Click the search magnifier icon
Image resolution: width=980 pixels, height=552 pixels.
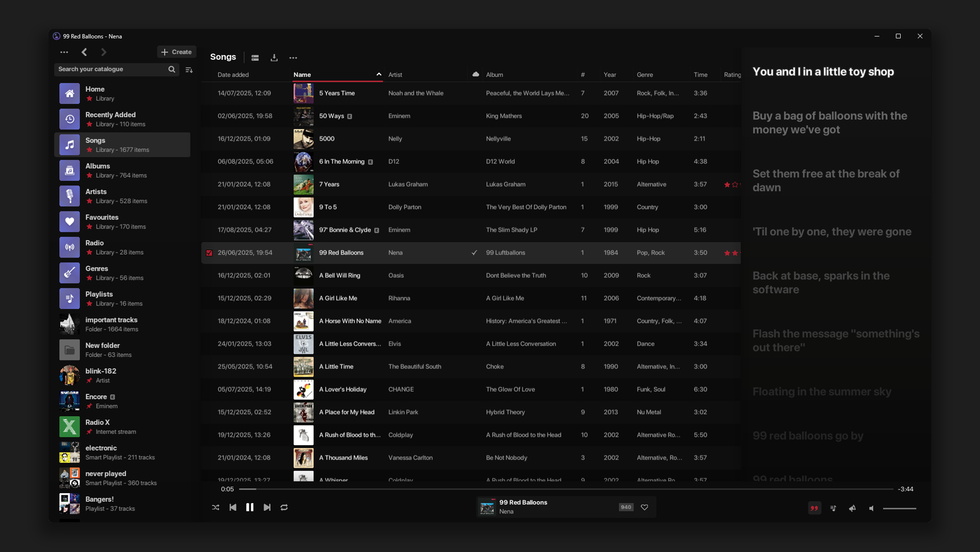pyautogui.click(x=171, y=69)
